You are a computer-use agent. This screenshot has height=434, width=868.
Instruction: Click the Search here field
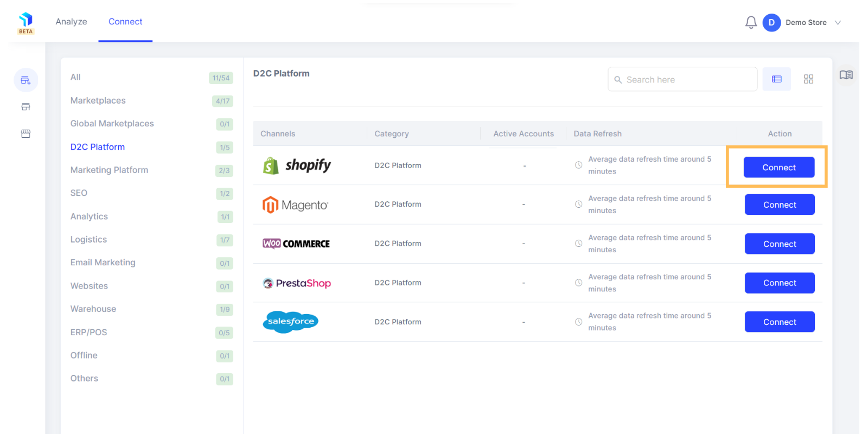pyautogui.click(x=682, y=79)
